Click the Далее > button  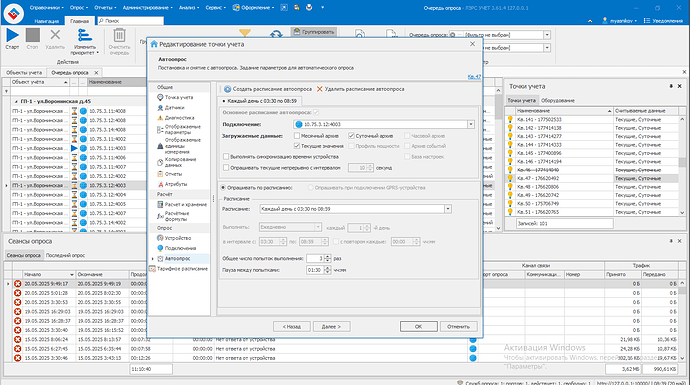tap(331, 326)
